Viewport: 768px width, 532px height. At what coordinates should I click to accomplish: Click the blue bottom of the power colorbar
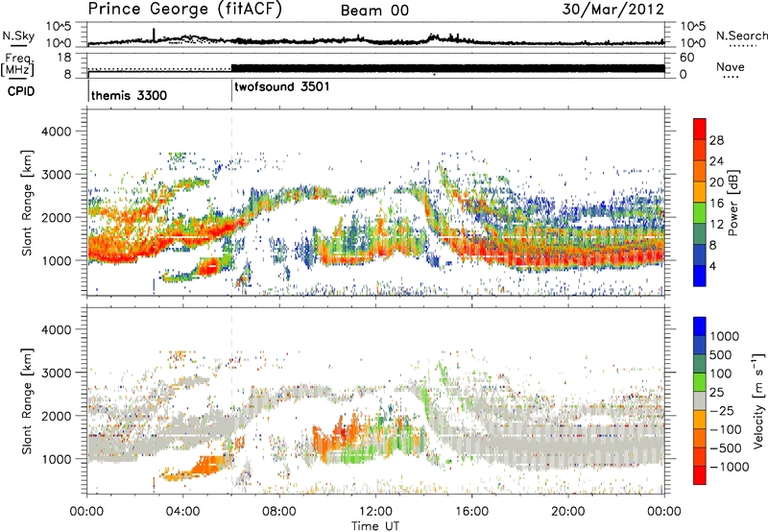(700, 276)
